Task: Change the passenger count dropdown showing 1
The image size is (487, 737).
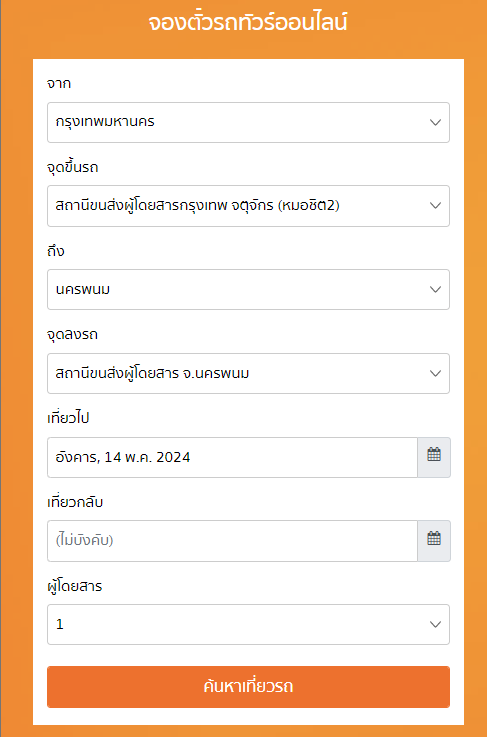Action: (x=248, y=624)
